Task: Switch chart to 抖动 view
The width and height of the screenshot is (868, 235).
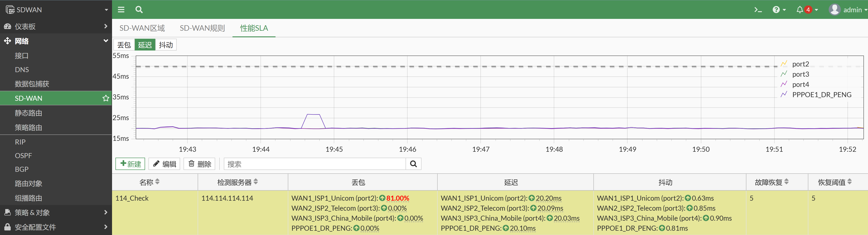Action: (x=166, y=45)
